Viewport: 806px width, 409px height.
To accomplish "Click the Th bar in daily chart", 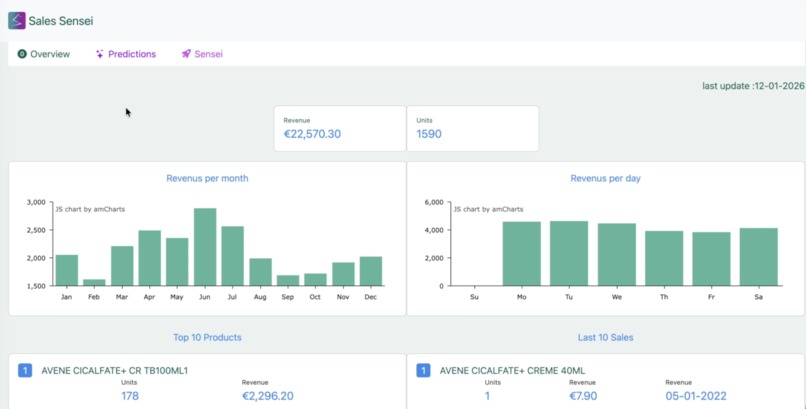I will pos(664,258).
